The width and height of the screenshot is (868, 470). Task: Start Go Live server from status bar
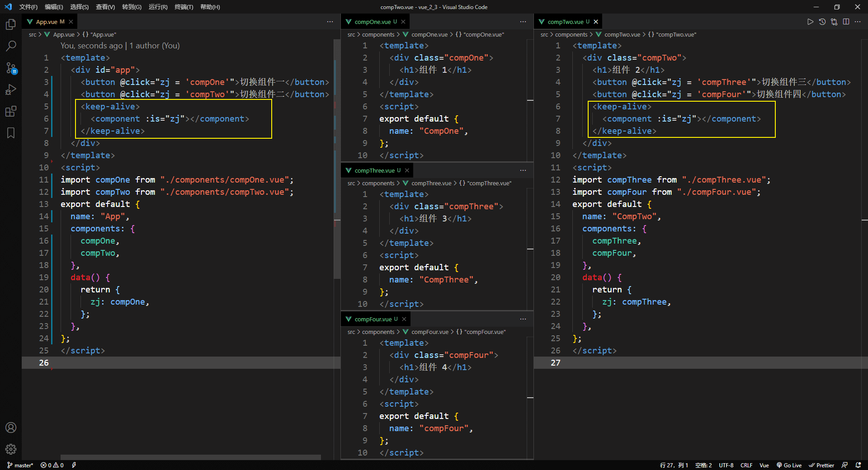click(789, 465)
